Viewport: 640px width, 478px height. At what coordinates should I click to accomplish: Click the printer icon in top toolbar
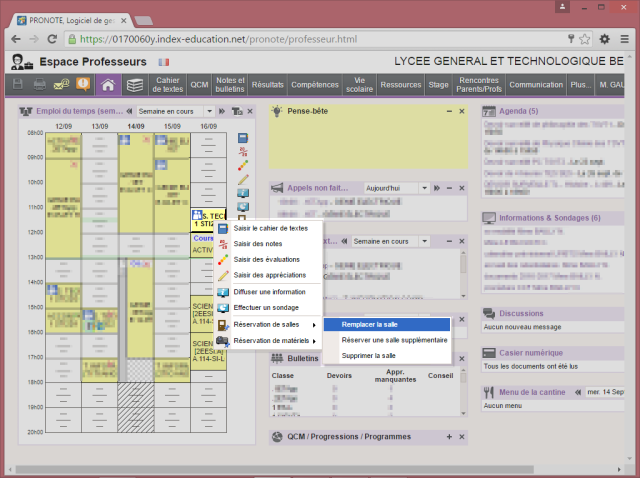38,86
